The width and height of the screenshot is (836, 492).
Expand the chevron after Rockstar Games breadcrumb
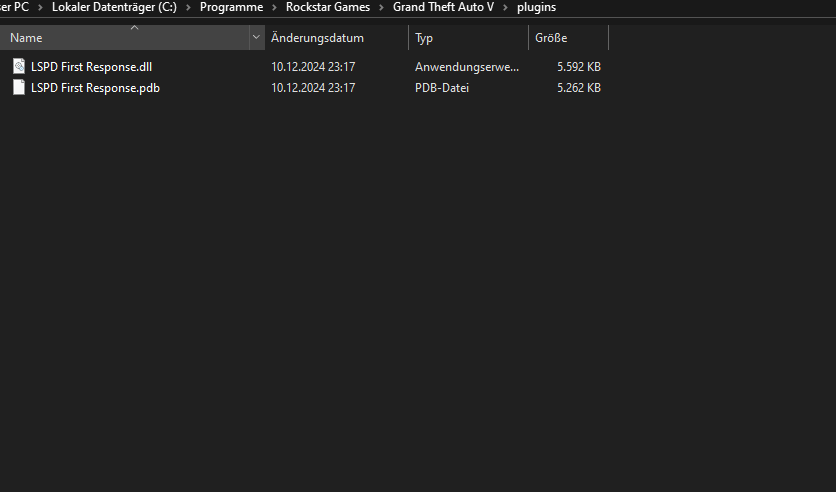coord(381,8)
